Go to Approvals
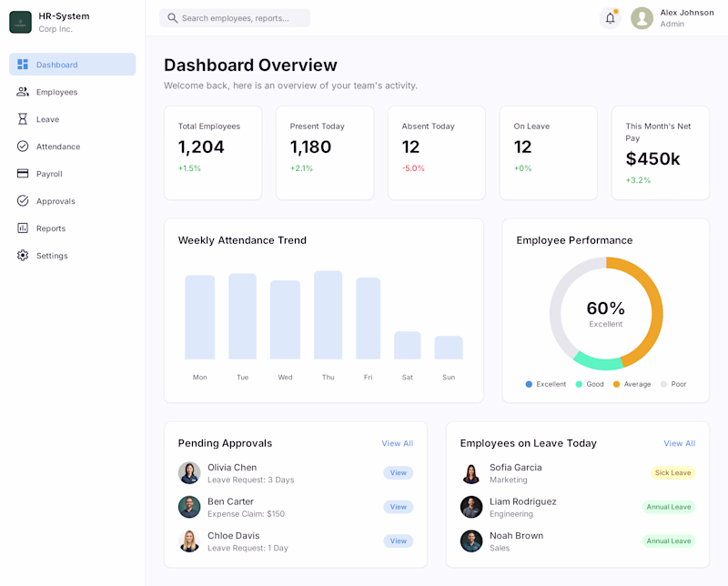This screenshot has height=586, width=728. click(73, 200)
